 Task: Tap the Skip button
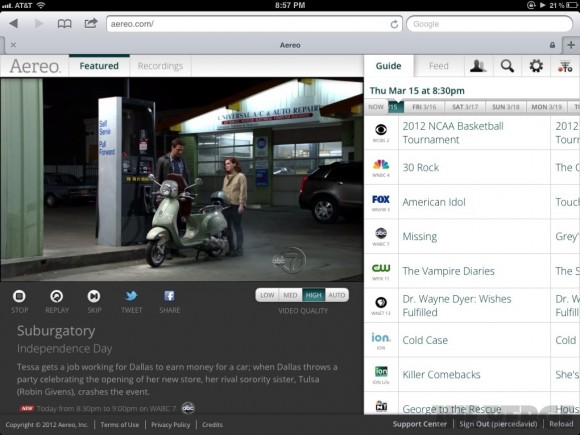94,301
